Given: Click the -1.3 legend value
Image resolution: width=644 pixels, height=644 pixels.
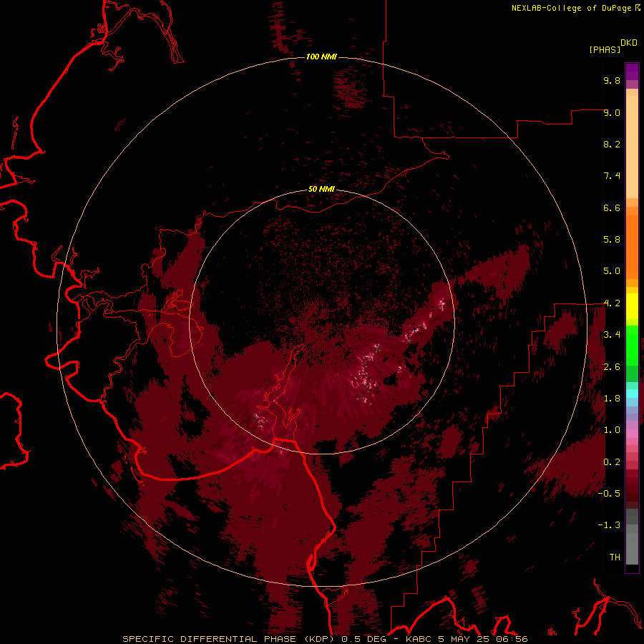Looking at the screenshot, I should [609, 525].
